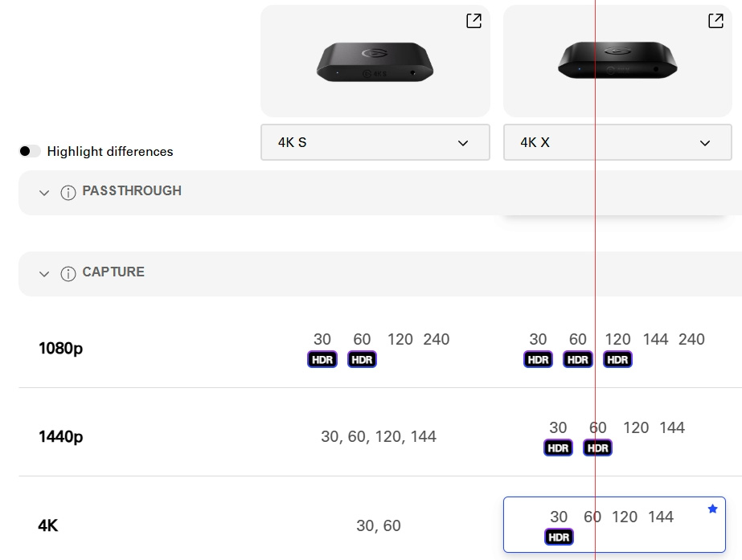Click 144 in the 4K X 1080p cell
Image resolution: width=742 pixels, height=560 pixels.
(655, 339)
